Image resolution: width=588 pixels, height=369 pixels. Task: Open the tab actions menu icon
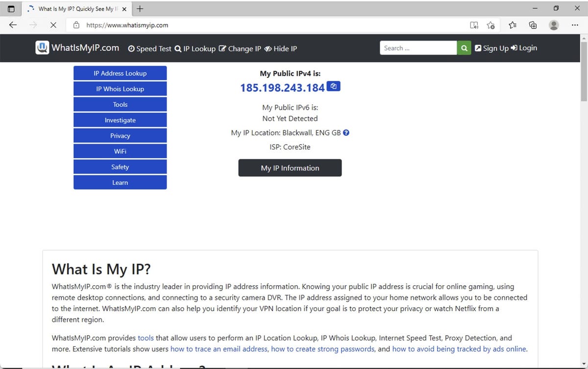click(11, 9)
